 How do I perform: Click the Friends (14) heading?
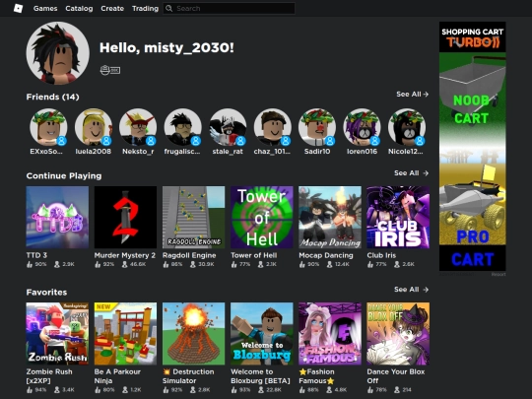pos(52,97)
